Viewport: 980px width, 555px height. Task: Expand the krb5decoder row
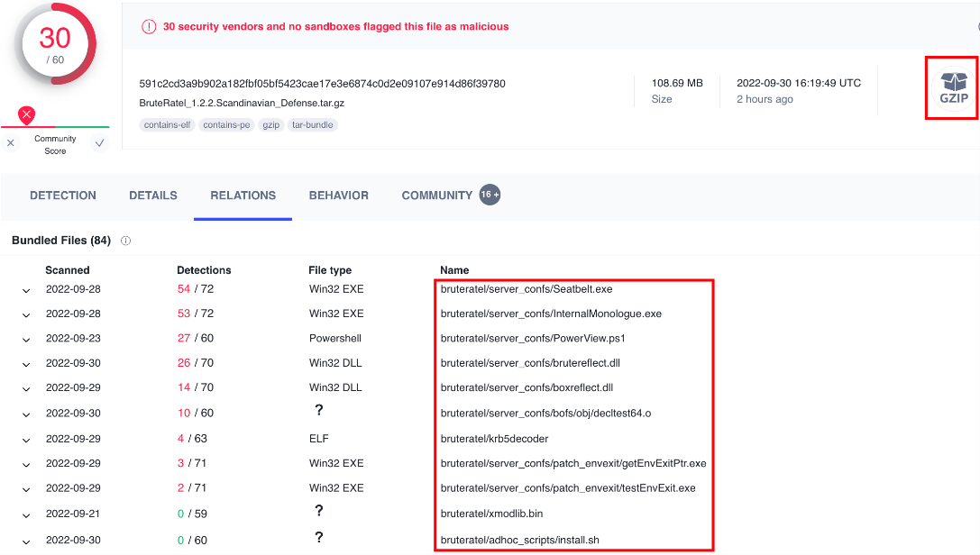26,441
